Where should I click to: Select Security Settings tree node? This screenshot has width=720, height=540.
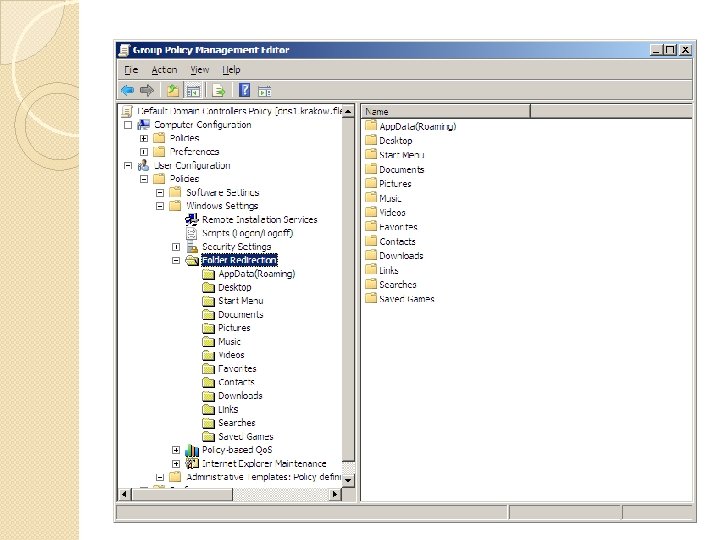tap(236, 247)
